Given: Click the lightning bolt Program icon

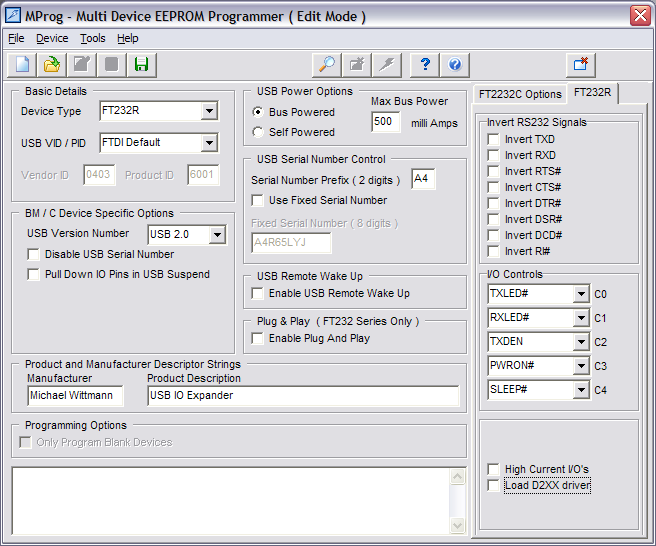Looking at the screenshot, I should (387, 65).
